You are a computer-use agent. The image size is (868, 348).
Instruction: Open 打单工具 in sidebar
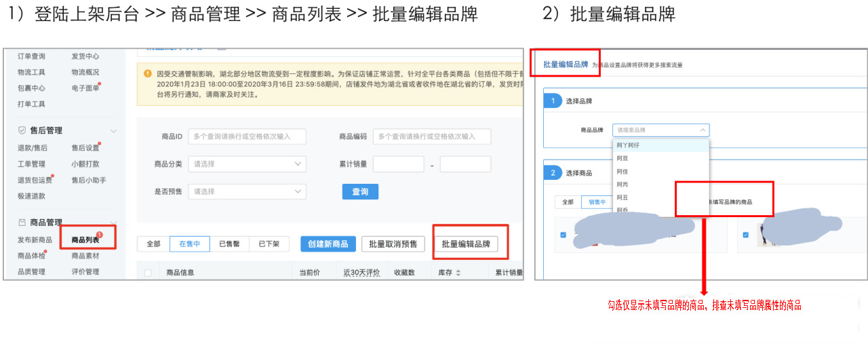[31, 104]
